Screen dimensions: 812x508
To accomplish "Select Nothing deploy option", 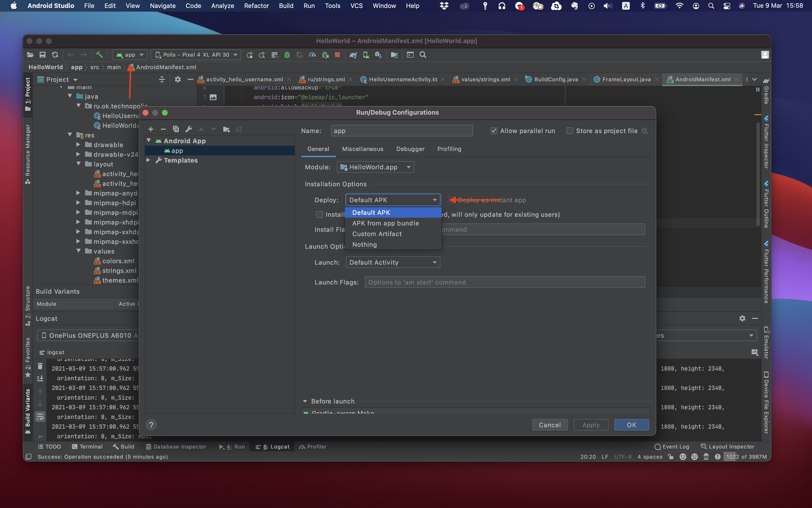I will (393, 245).
